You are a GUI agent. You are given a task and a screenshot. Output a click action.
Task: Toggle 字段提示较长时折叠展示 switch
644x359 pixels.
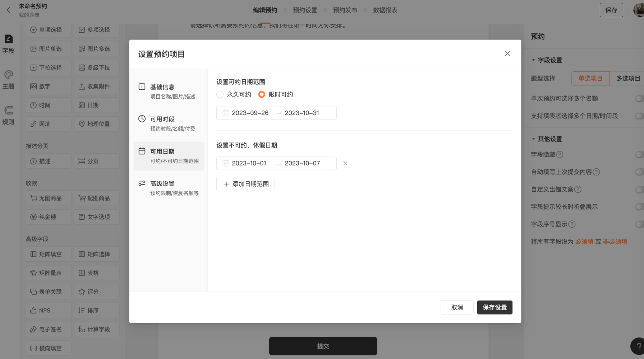639,207
